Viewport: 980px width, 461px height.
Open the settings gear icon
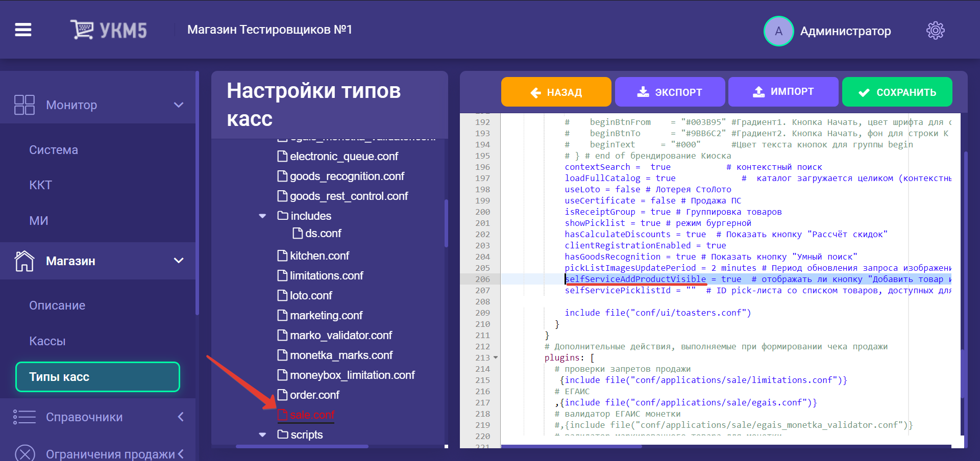click(935, 31)
